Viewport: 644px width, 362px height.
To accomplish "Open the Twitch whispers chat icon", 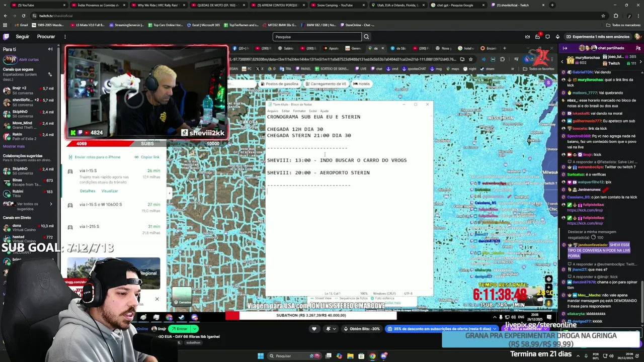I will [x=547, y=37].
